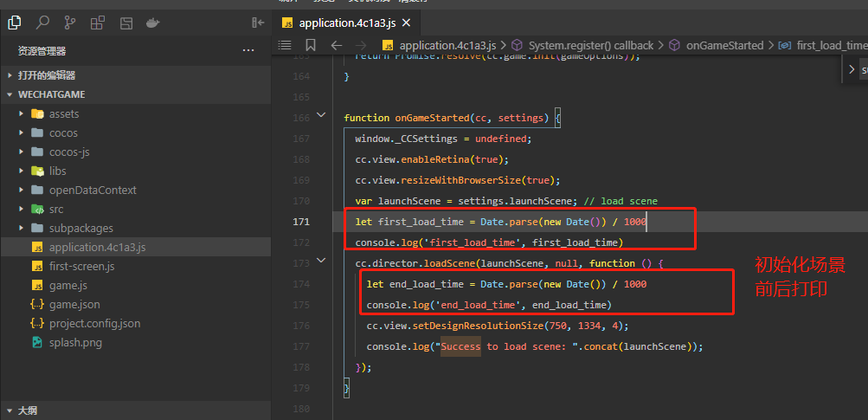The width and height of the screenshot is (868, 420).
Task: Open the Search magnifier icon
Action: [x=42, y=23]
